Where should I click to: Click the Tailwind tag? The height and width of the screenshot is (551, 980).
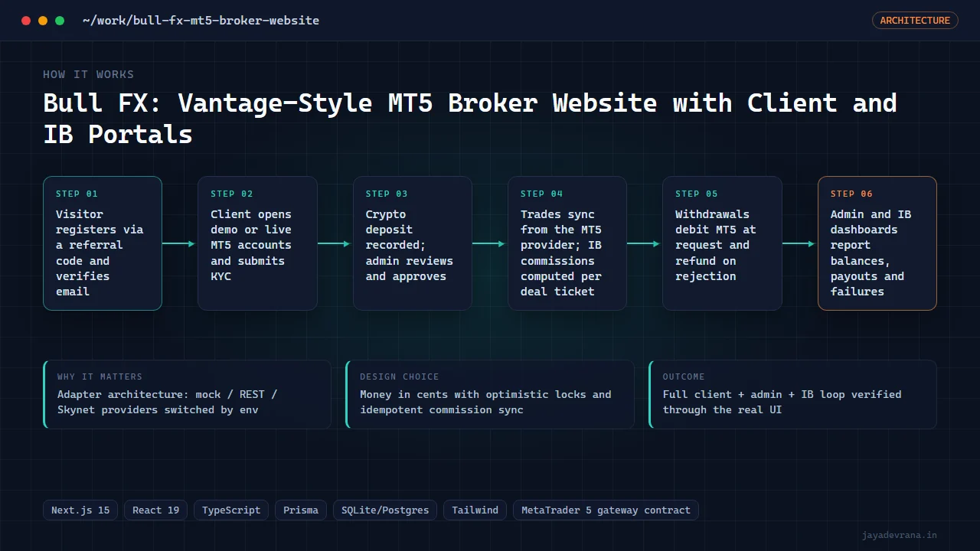tap(475, 510)
